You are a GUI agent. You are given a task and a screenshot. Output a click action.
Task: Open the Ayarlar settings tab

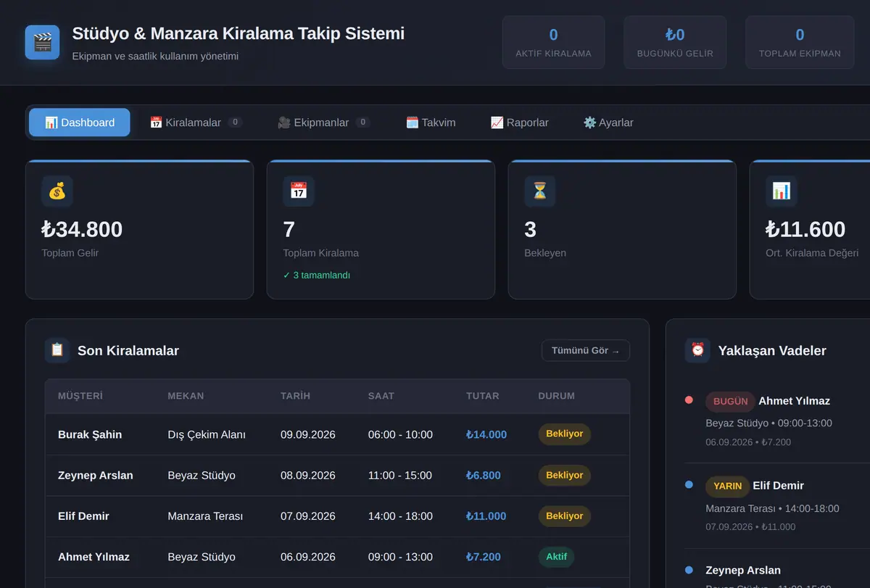[x=608, y=123]
